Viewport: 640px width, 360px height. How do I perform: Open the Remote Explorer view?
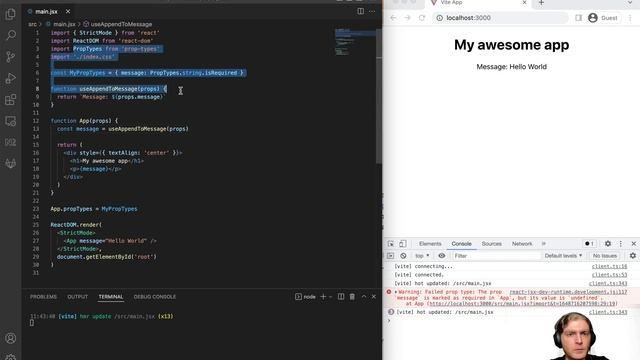coord(11,121)
